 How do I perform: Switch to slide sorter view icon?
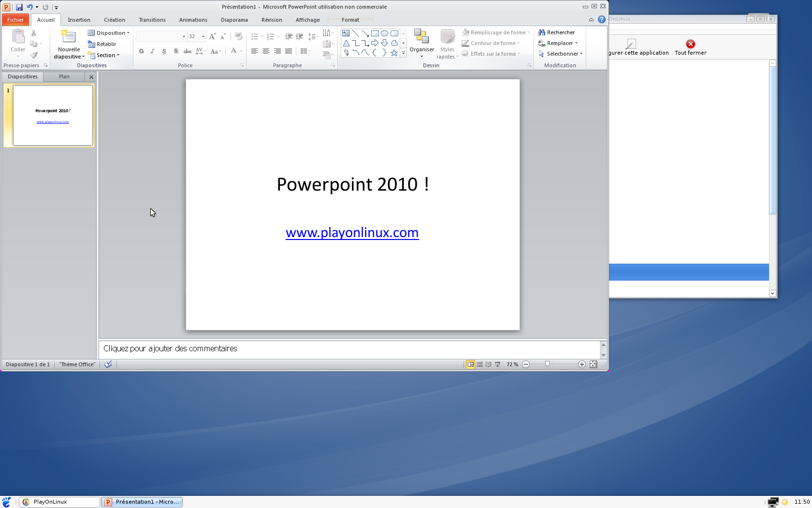tap(479, 364)
